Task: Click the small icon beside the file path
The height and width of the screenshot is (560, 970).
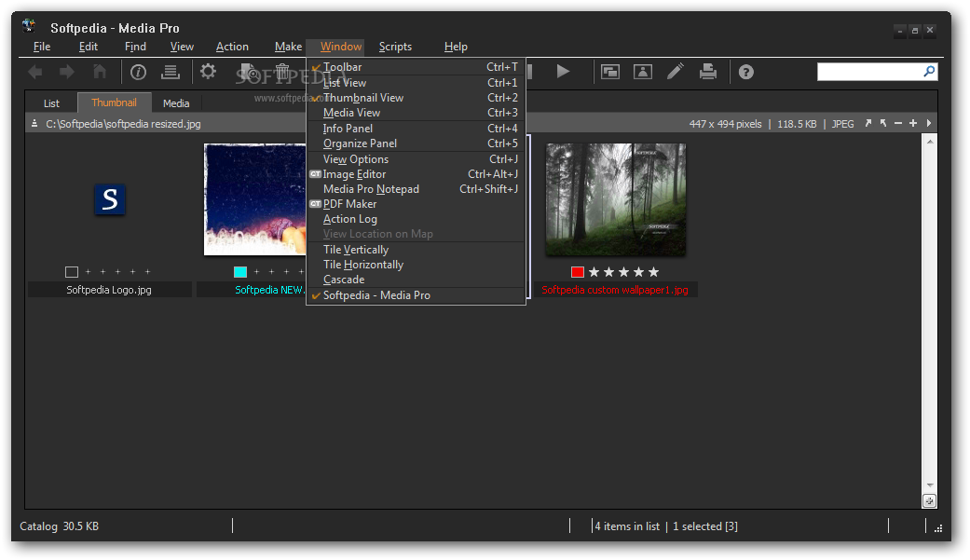Action: pyautogui.click(x=34, y=124)
